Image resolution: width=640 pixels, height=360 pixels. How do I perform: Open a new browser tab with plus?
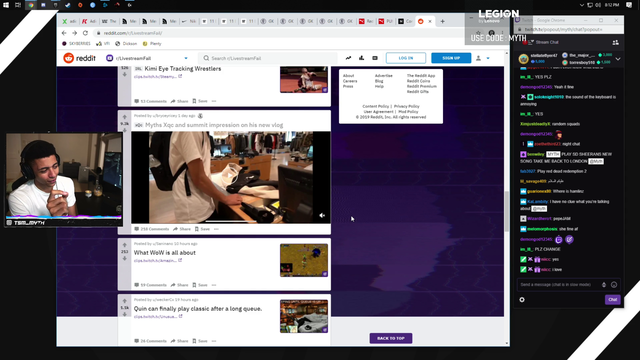442,21
